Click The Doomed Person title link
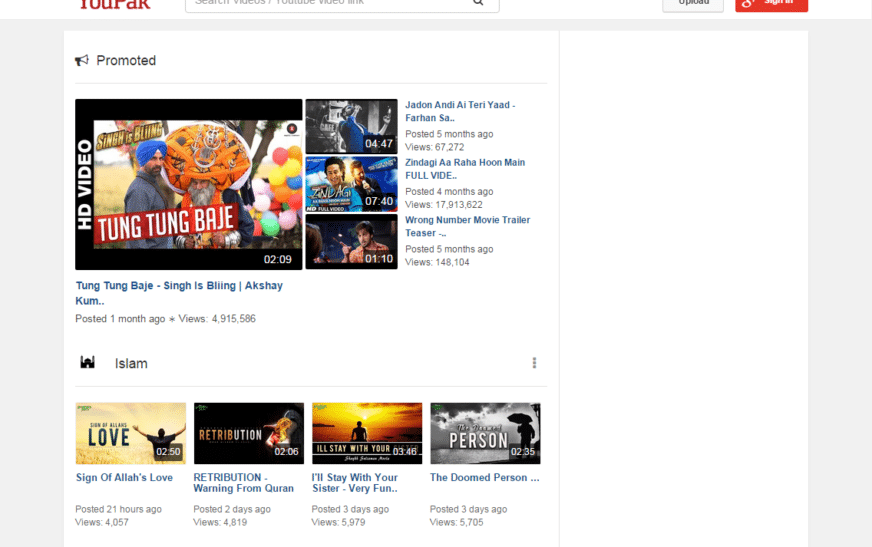The width and height of the screenshot is (872, 547). [484, 478]
